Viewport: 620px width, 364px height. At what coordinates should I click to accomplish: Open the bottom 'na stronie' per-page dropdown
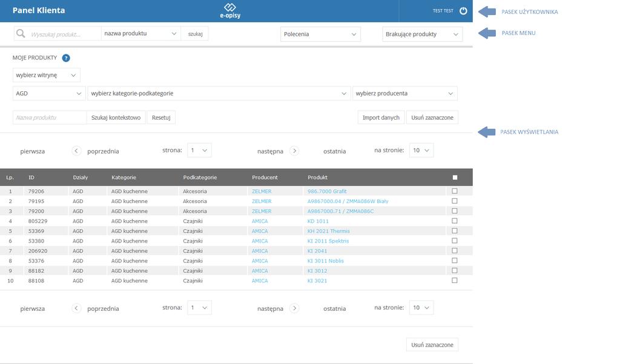[421, 308]
